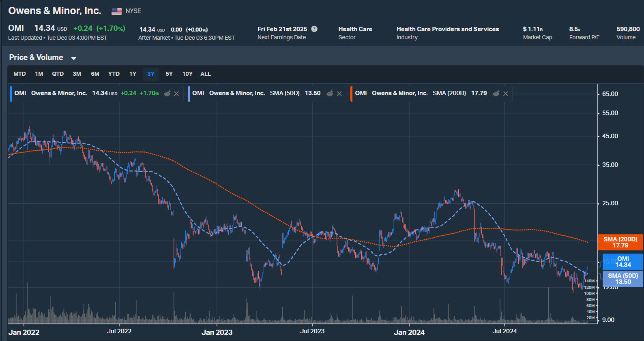
Task: Click the Jul 2022 date axis label
Action: tap(119, 331)
